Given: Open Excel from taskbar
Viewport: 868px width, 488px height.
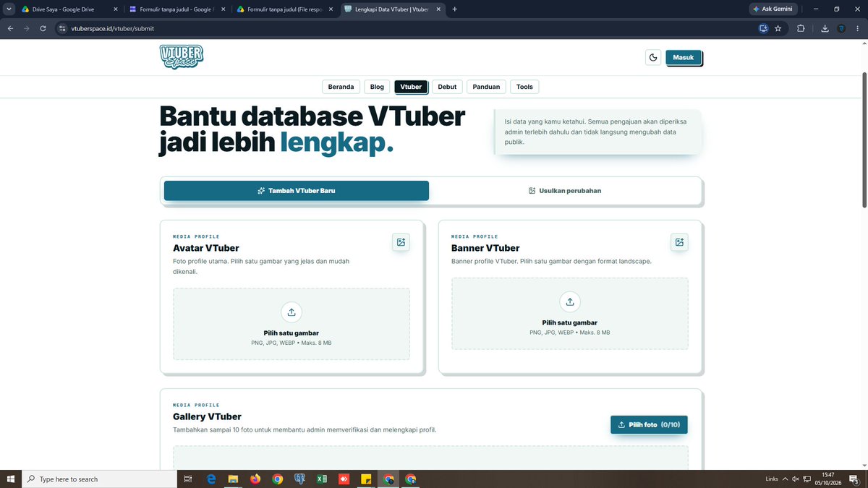Looking at the screenshot, I should point(323,479).
